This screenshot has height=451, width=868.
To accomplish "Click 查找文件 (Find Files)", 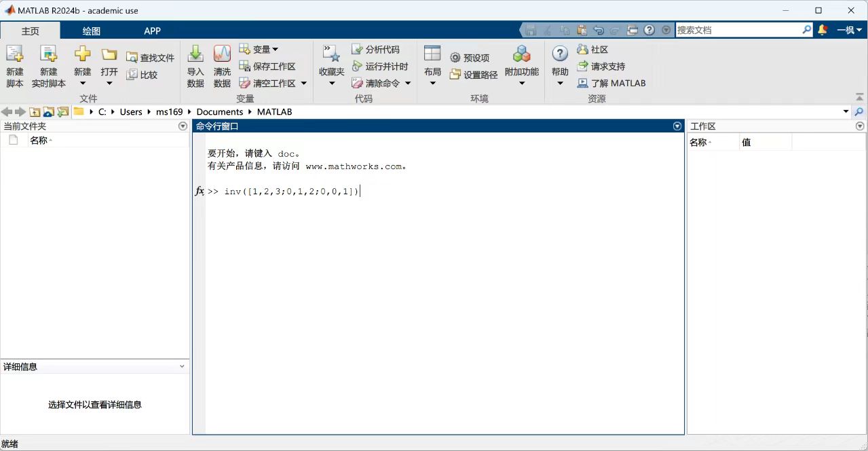I will [x=151, y=58].
